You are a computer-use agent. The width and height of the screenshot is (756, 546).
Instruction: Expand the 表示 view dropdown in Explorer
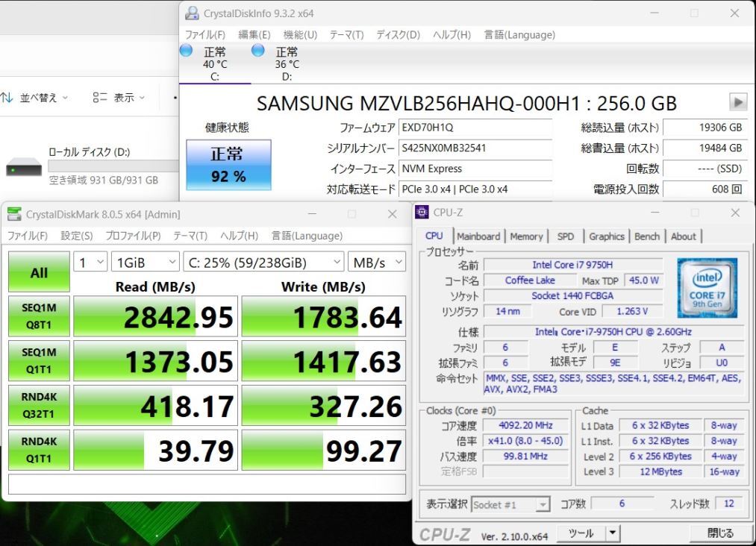142,98
